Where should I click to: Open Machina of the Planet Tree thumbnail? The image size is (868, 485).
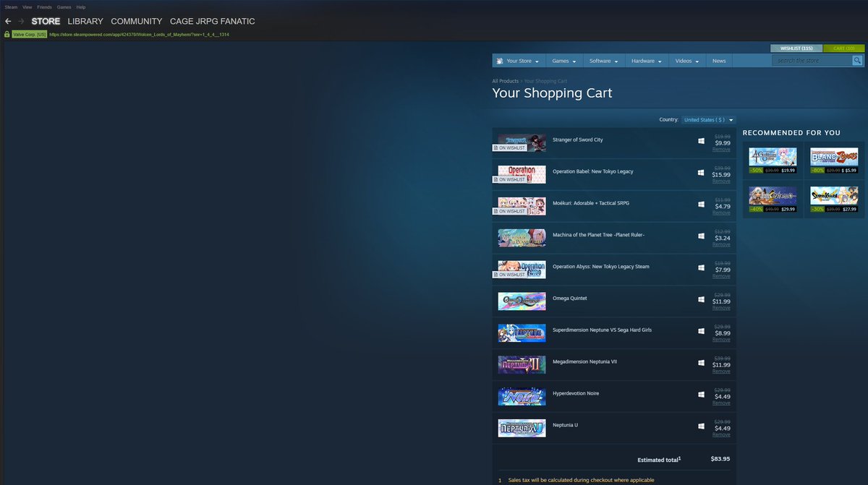pyautogui.click(x=522, y=238)
